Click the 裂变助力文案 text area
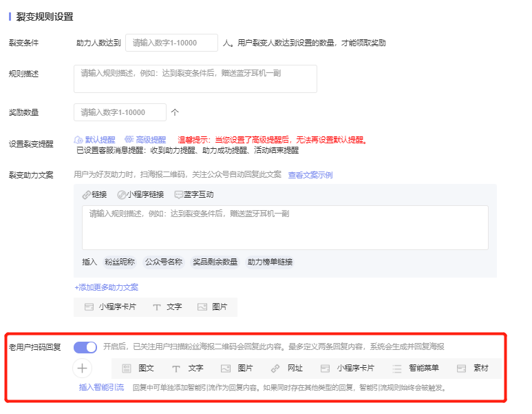The height and width of the screenshot is (414, 532). pos(285,227)
